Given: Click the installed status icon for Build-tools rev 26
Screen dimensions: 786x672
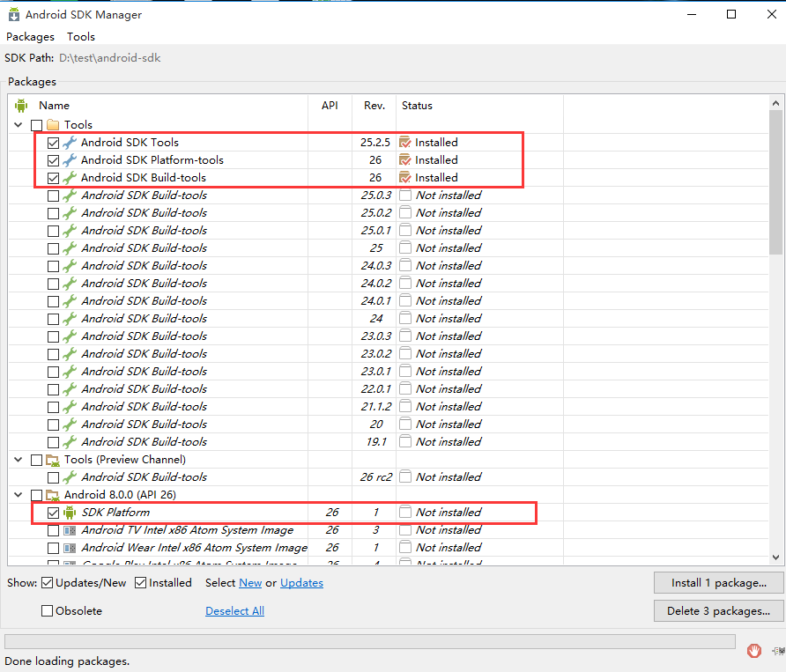Looking at the screenshot, I should tap(405, 177).
